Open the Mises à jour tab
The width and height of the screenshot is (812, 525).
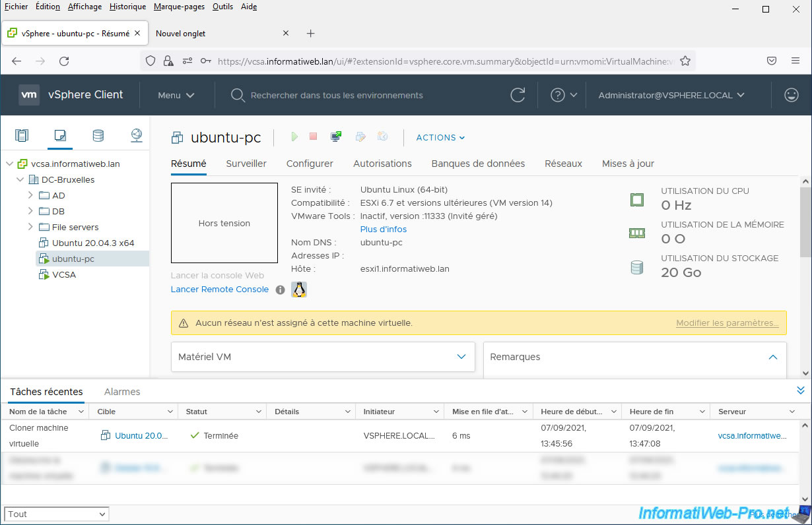pyautogui.click(x=628, y=164)
